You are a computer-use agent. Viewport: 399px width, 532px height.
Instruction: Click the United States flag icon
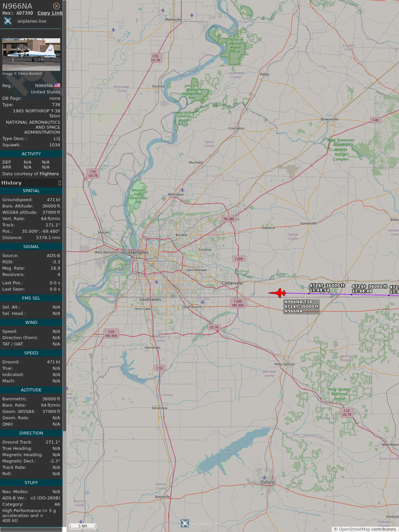[x=57, y=85]
